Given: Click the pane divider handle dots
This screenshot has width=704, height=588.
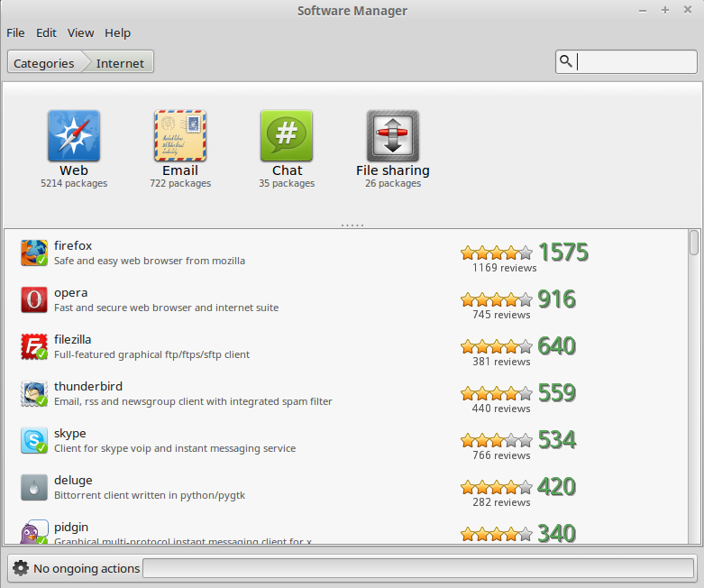Looking at the screenshot, I should tap(352, 225).
